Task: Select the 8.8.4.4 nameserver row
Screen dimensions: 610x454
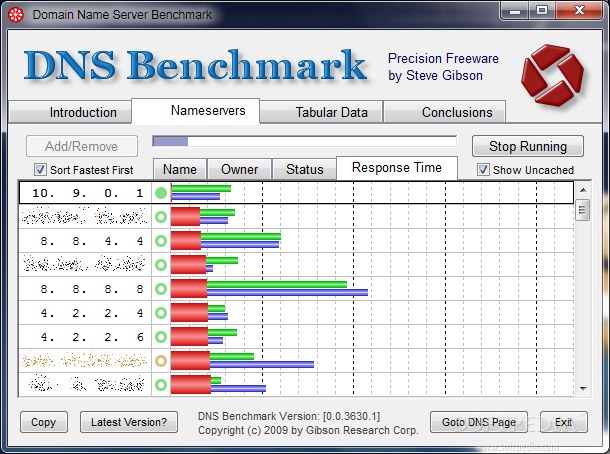Action: 296,241
